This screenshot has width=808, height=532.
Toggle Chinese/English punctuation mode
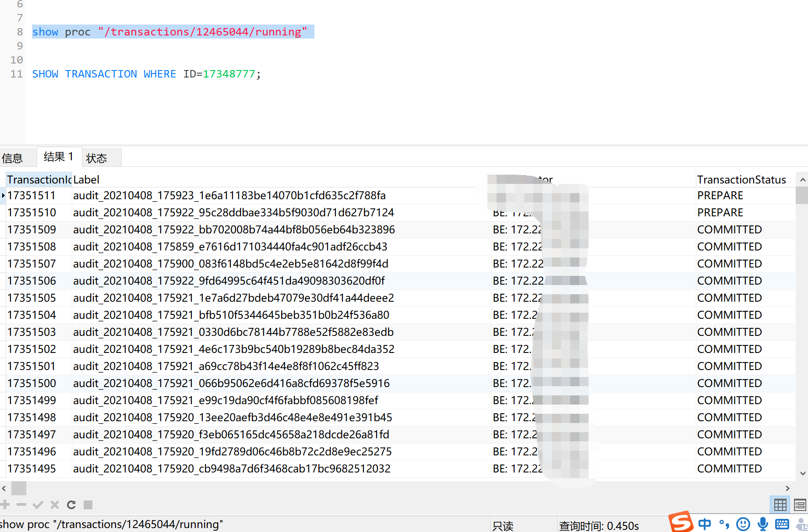[x=723, y=524]
